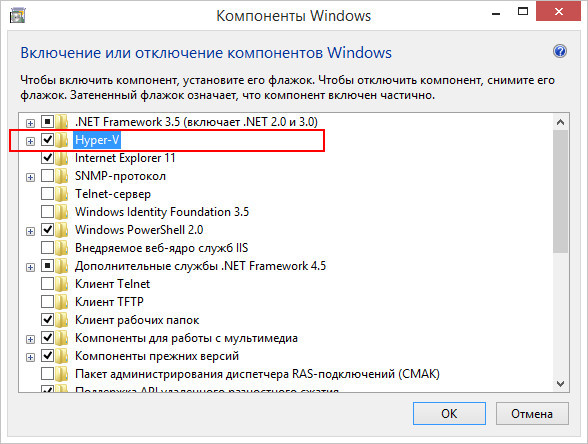
Task: Click the Hyper-V folder icon
Action: click(x=62, y=140)
